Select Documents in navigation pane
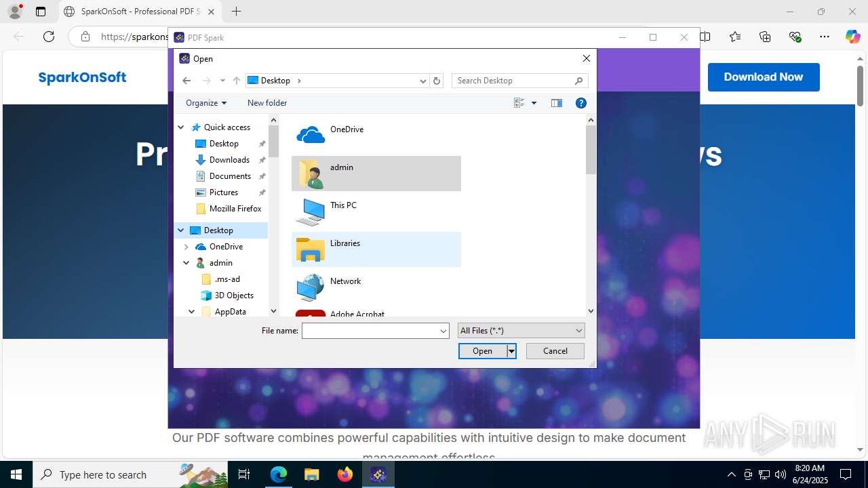This screenshot has height=488, width=868. point(230,176)
